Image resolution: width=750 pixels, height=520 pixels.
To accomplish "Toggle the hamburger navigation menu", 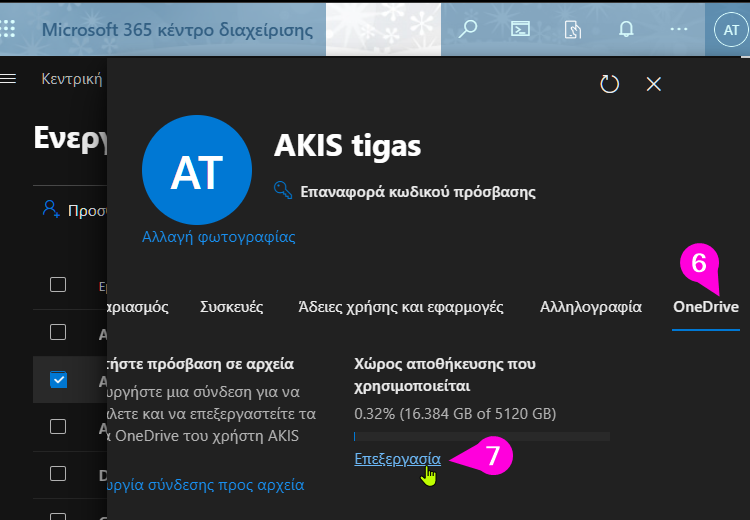I will point(8,78).
